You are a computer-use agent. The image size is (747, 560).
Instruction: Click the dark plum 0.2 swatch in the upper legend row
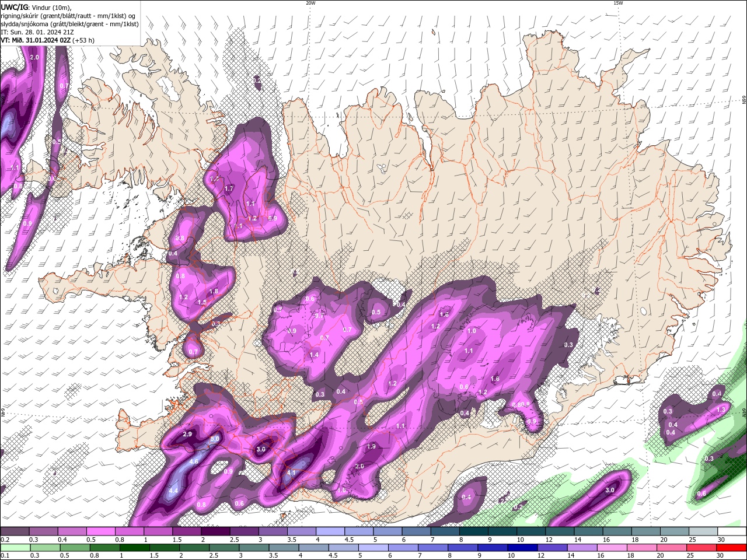tap(15, 531)
